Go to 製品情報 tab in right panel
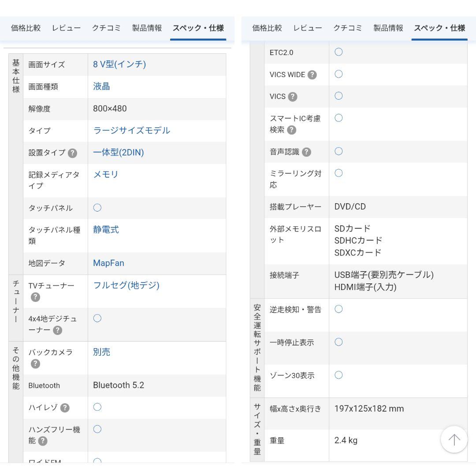476x476 pixels. point(388,28)
